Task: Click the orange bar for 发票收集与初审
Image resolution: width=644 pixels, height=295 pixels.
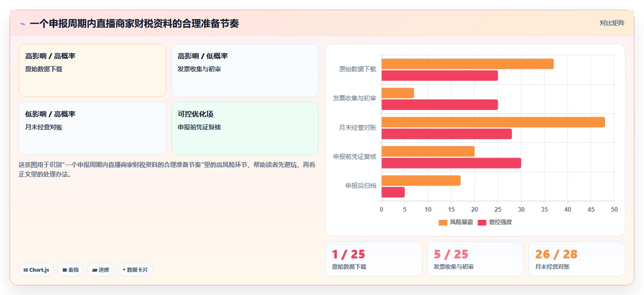Action: tap(398, 93)
